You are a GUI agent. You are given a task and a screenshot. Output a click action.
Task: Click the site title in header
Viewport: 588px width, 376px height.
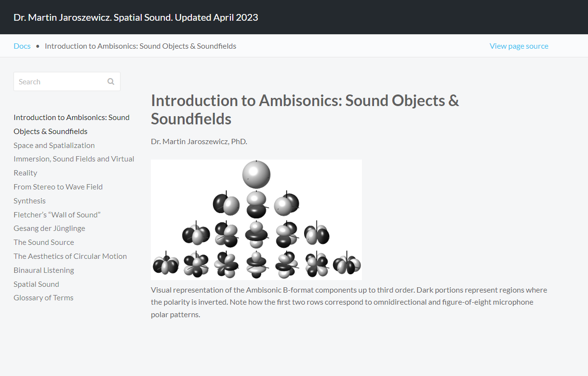coord(136,17)
